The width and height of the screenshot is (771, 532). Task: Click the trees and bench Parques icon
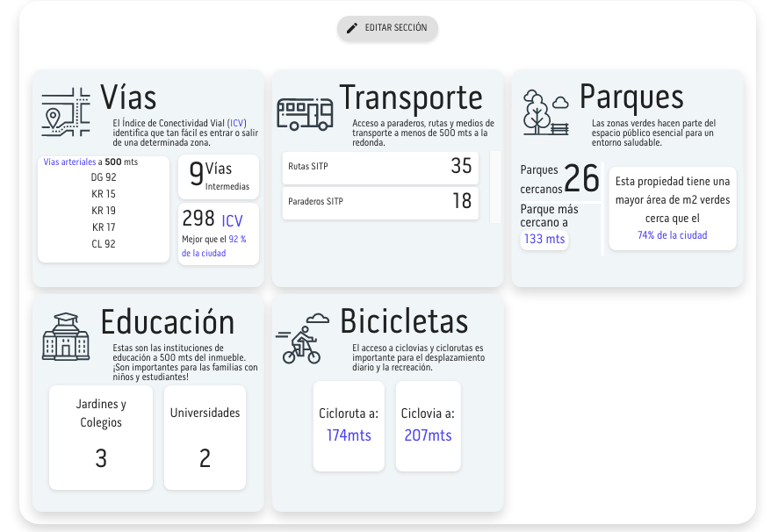[x=545, y=112]
